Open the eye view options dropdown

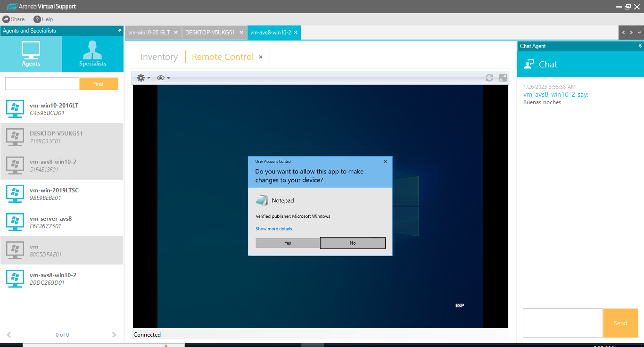click(x=163, y=78)
